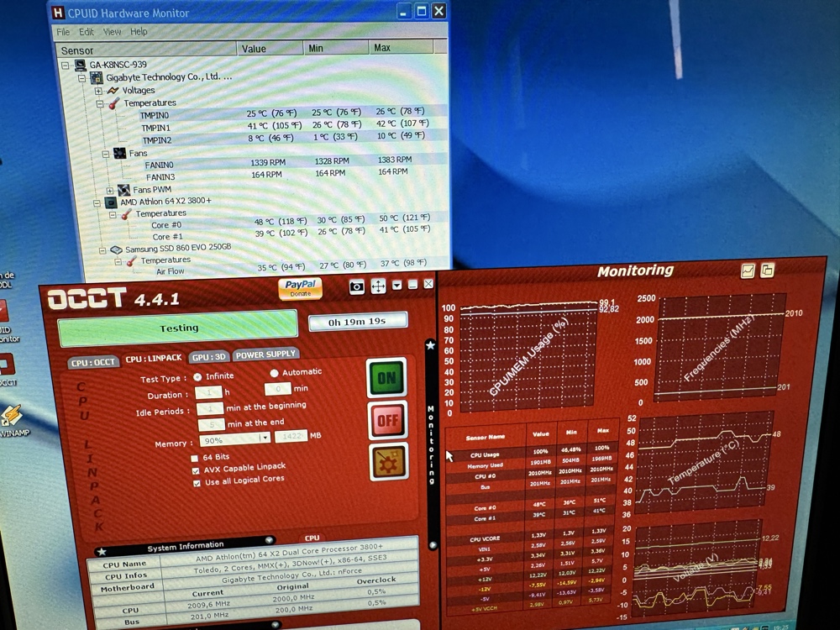Screen dimensions: 840x630
Task: Select Automatic test type radio button
Action: tap(275, 373)
